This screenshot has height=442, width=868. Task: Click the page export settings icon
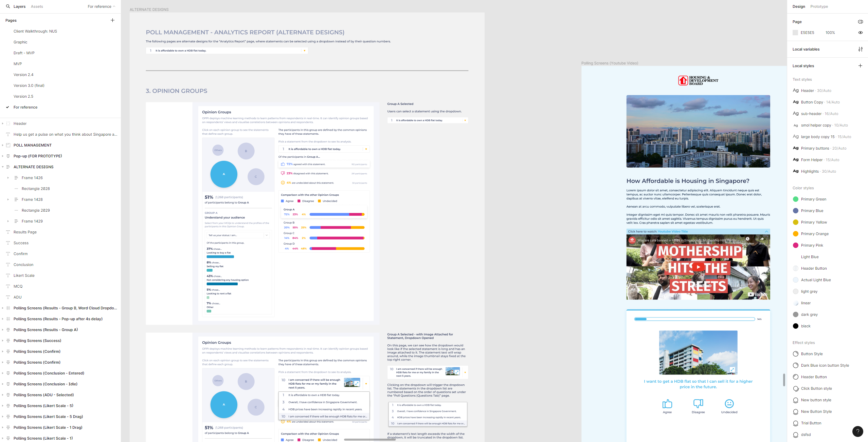pos(860,22)
